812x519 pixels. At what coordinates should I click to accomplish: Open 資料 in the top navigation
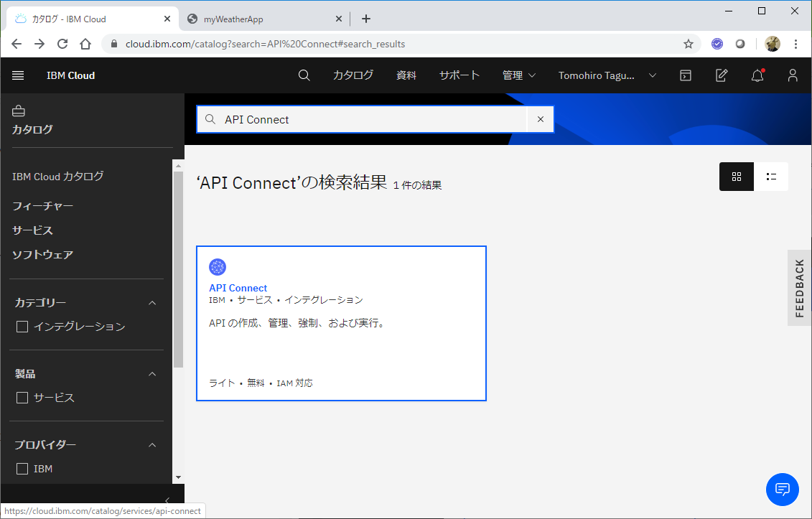point(406,75)
